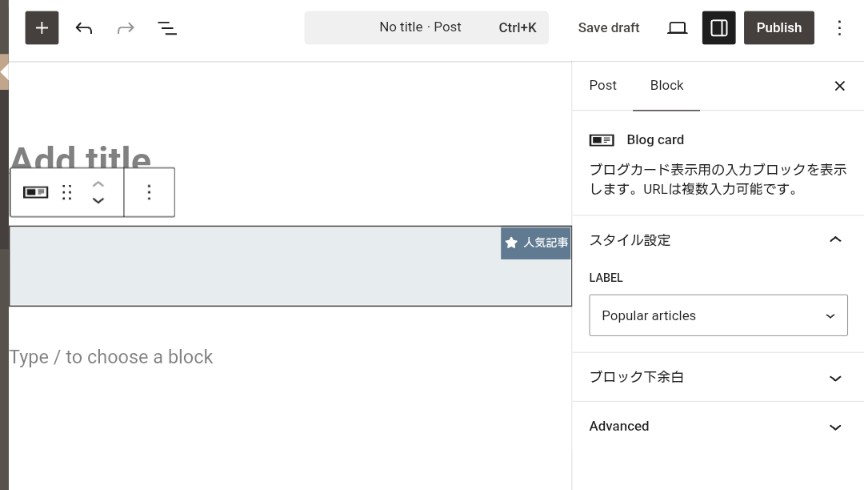864x490 pixels.
Task: Switch to the Post tab
Action: coord(603,85)
